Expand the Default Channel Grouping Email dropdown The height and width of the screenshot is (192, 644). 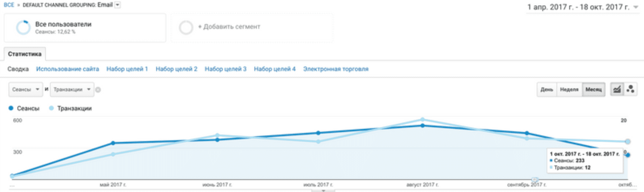click(118, 5)
